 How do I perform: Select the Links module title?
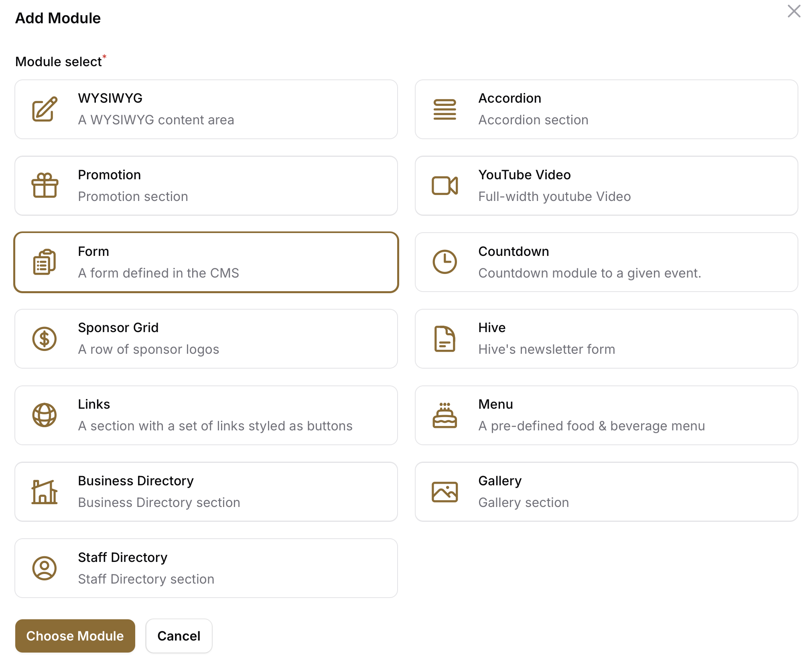(x=94, y=404)
